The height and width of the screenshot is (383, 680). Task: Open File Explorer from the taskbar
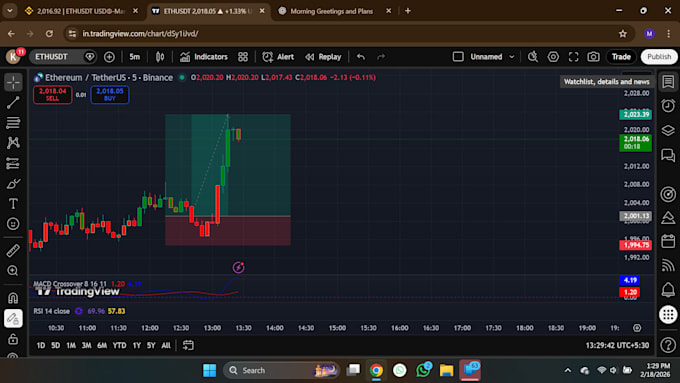tap(446, 370)
